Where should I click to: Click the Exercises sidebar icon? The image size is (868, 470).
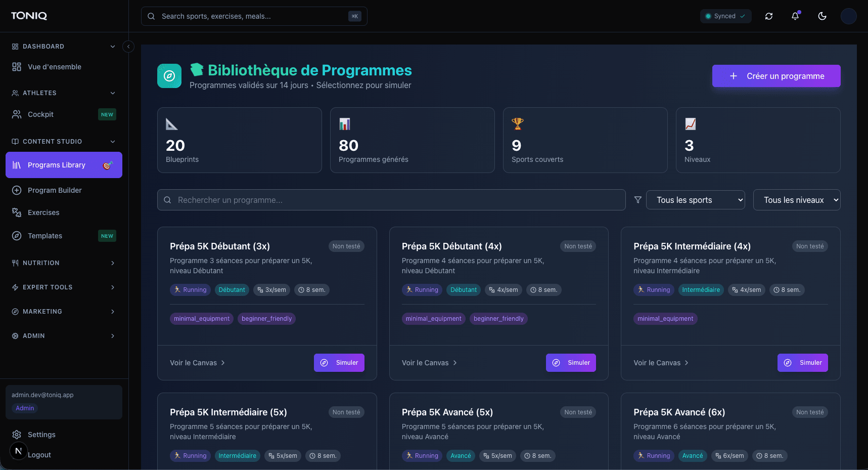pos(17,212)
